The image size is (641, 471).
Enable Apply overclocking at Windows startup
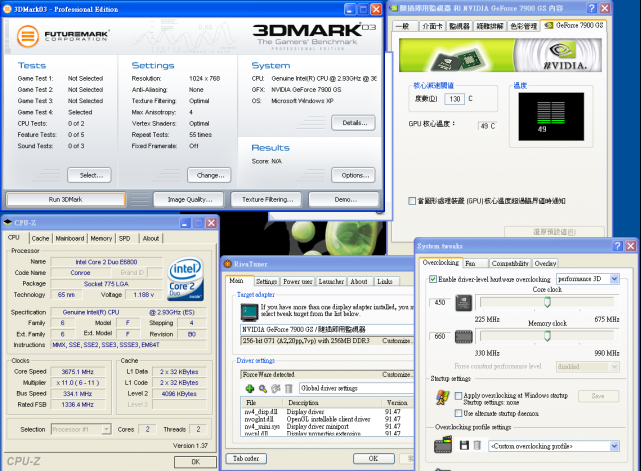pos(459,395)
